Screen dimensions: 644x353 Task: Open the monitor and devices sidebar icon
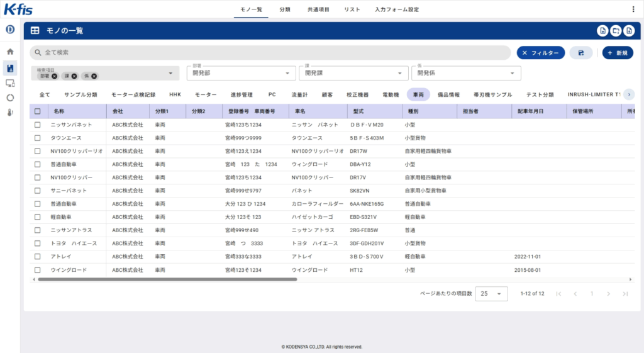click(x=10, y=84)
